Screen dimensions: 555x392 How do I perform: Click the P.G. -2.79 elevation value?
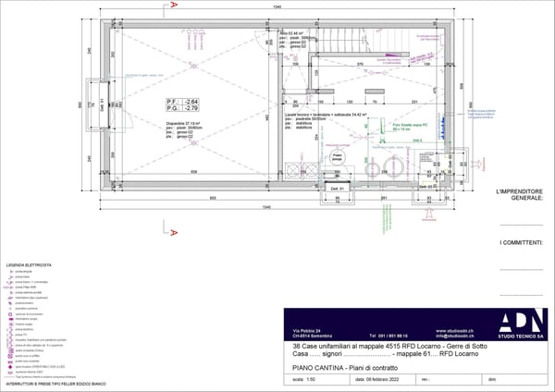191,107
